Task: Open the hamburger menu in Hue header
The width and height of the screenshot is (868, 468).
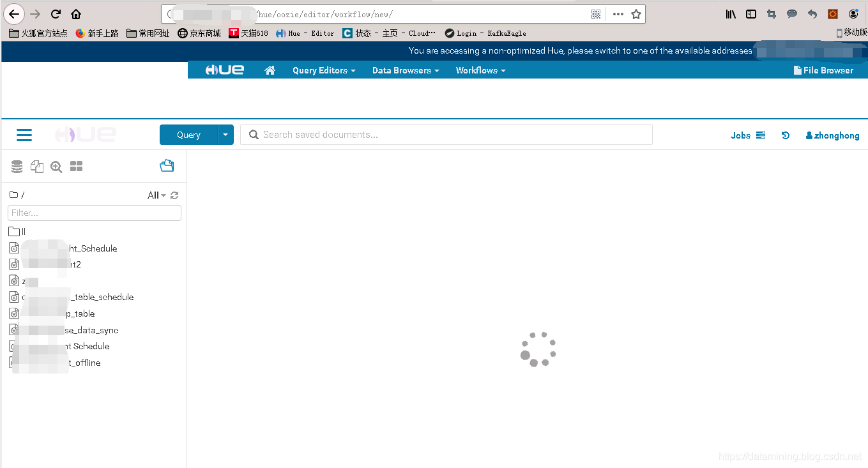Action: point(24,135)
